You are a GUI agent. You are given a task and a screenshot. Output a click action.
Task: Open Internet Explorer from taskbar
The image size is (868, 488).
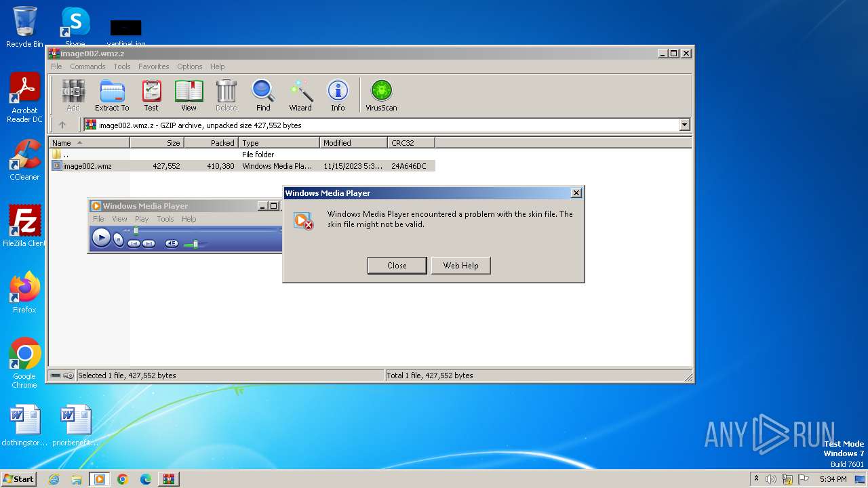pyautogui.click(x=54, y=479)
